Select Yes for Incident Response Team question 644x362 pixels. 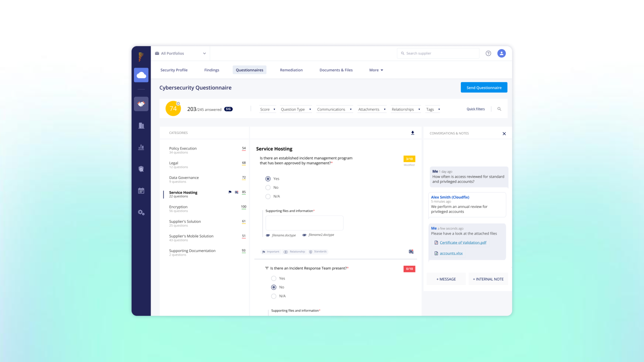[274, 278]
